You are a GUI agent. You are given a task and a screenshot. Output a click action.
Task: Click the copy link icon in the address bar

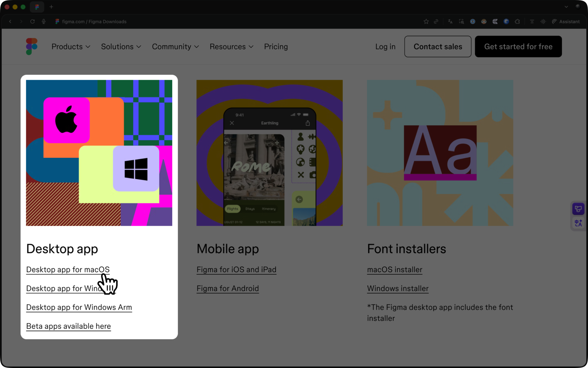436,22
